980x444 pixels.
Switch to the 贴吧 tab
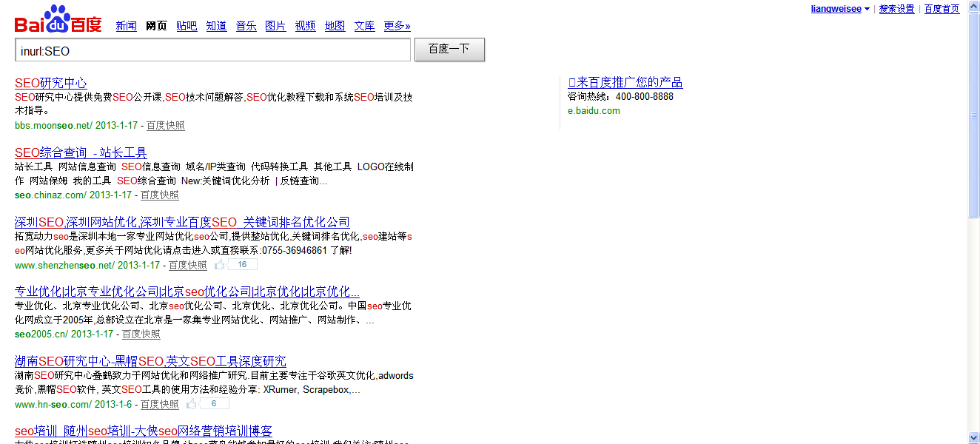(x=187, y=26)
